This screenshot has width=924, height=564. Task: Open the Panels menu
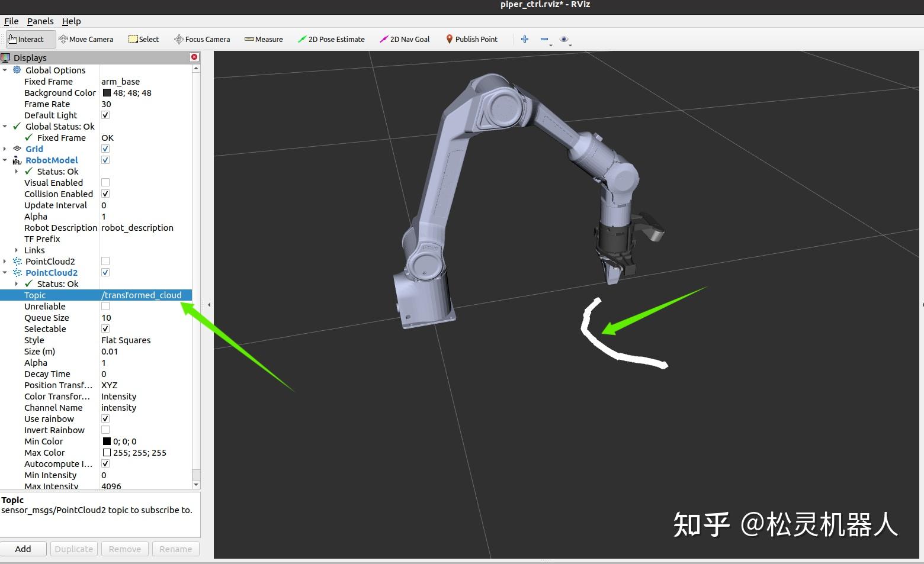(x=40, y=21)
